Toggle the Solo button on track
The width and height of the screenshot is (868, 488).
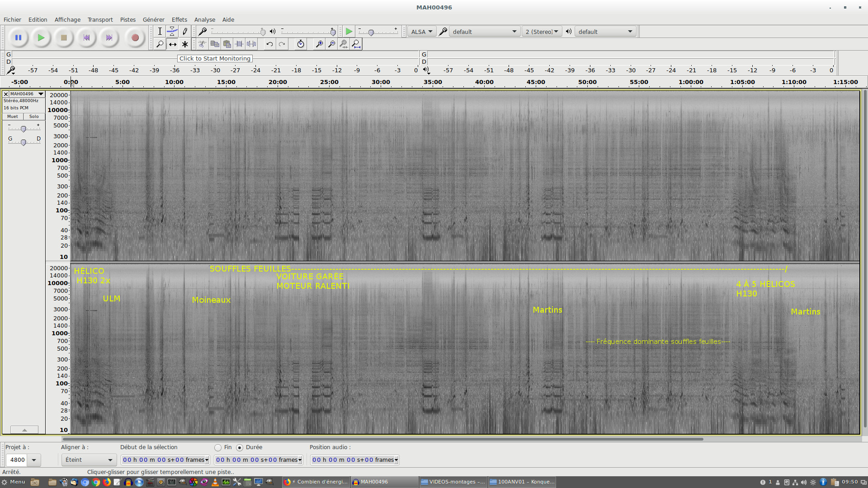pos(34,117)
